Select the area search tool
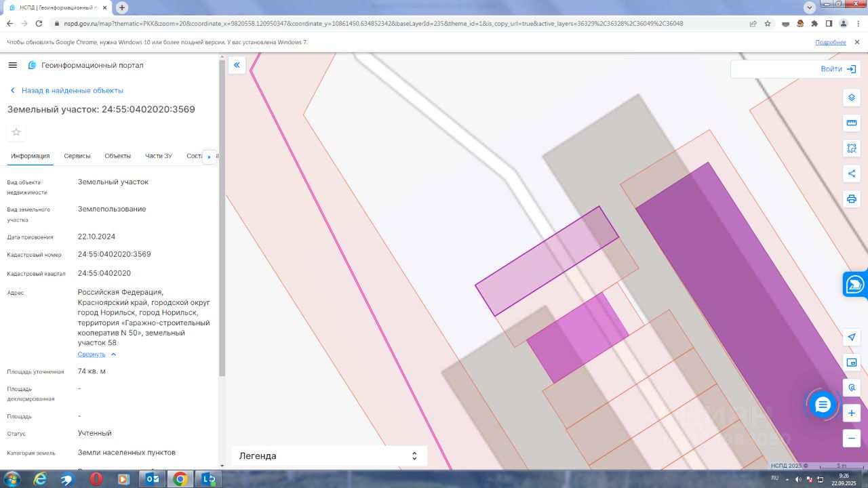Image resolution: width=868 pixels, height=488 pixels. (x=852, y=148)
